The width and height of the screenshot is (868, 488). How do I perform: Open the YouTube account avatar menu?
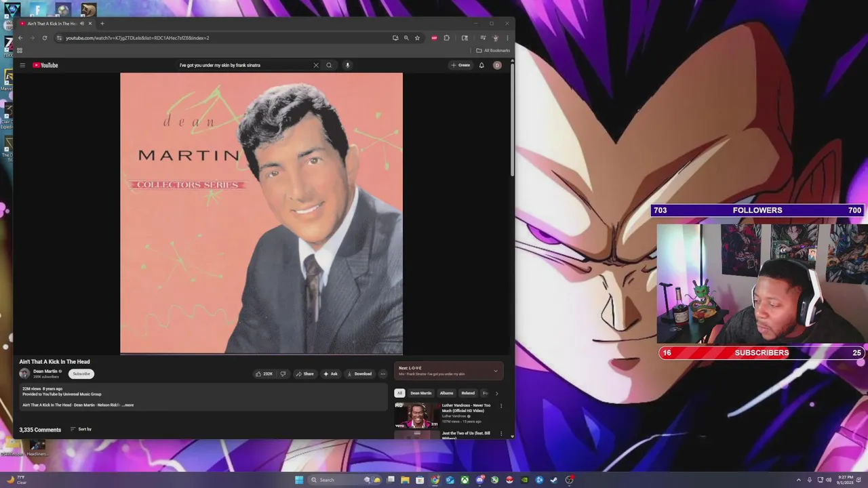click(x=497, y=65)
